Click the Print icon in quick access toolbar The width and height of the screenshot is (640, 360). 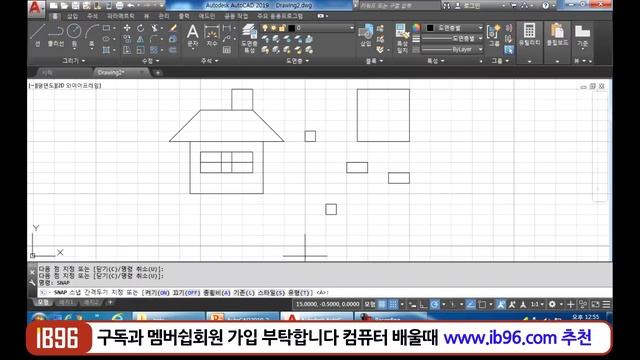tap(119, 6)
